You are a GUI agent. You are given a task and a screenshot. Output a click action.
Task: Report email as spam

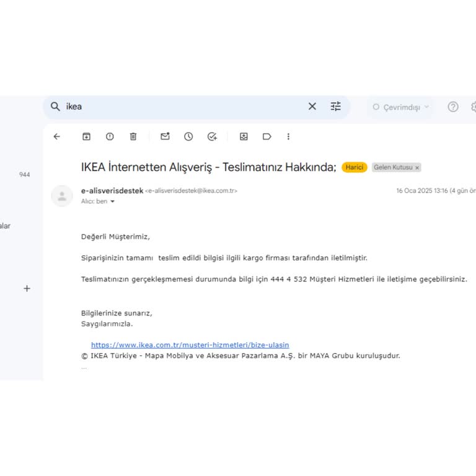(x=110, y=136)
